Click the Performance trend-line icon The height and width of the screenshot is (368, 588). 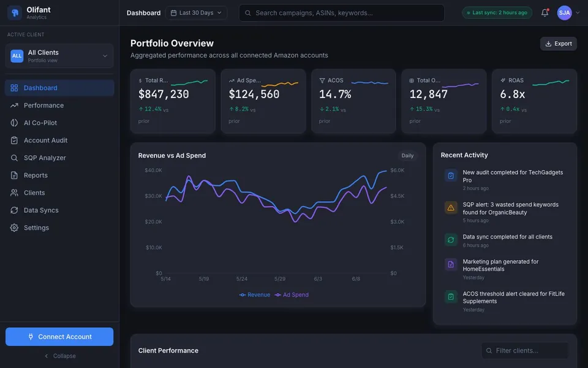point(14,105)
